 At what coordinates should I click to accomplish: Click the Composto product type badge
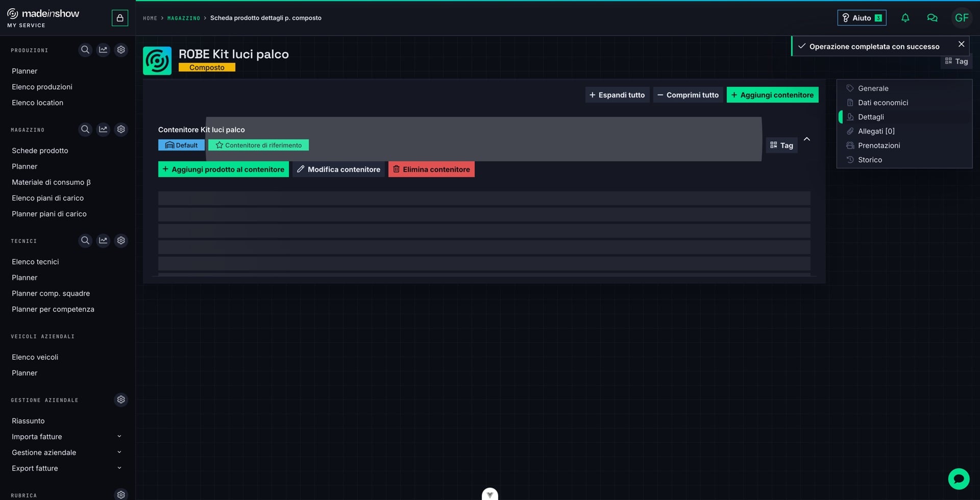[207, 67]
